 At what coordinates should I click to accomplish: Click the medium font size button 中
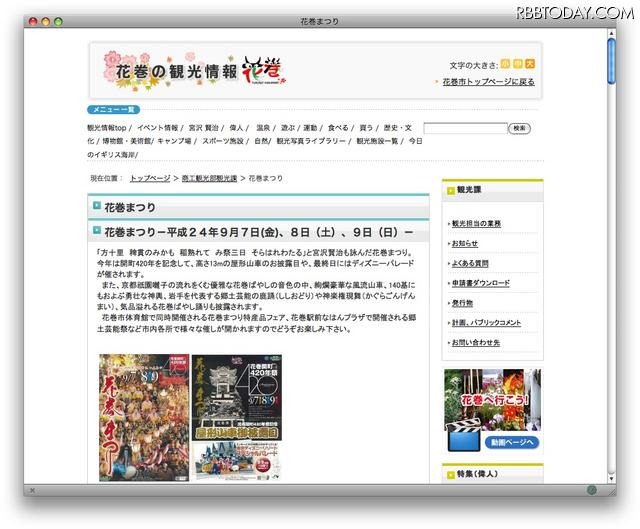tap(518, 64)
